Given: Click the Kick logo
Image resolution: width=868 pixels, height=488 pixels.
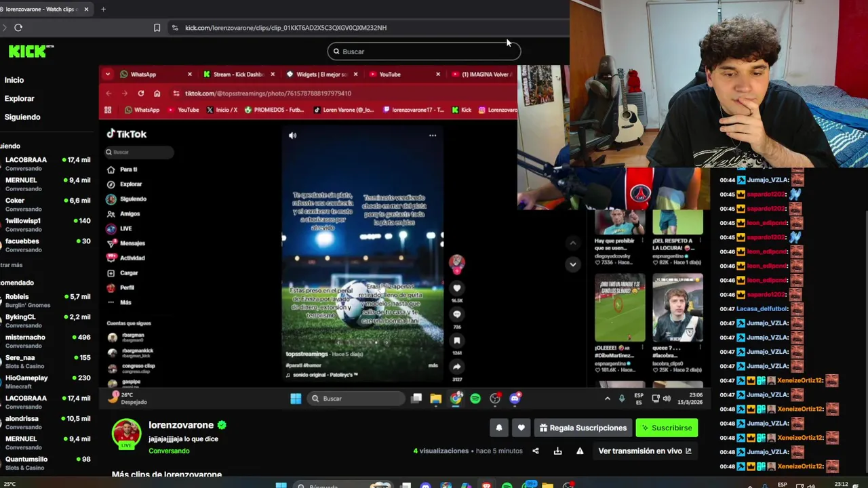Looking at the screenshot, I should 31,51.
